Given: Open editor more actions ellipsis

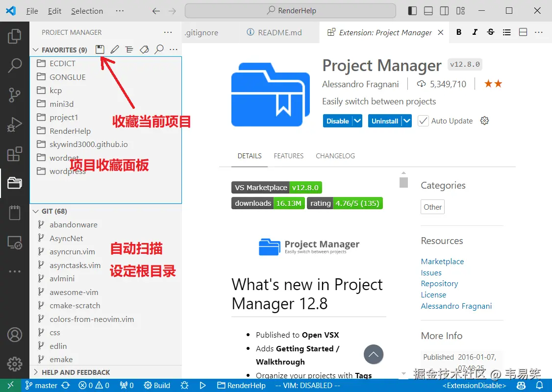Looking at the screenshot, I should [x=539, y=32].
